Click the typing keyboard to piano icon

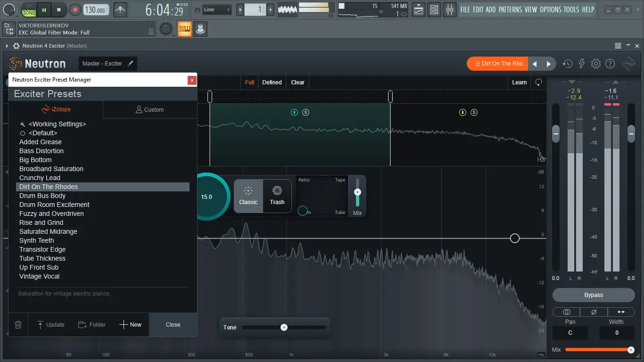click(x=184, y=29)
